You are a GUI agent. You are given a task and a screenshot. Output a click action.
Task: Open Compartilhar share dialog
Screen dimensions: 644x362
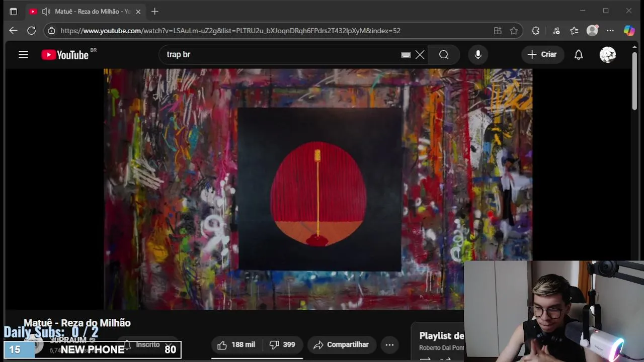click(x=342, y=345)
